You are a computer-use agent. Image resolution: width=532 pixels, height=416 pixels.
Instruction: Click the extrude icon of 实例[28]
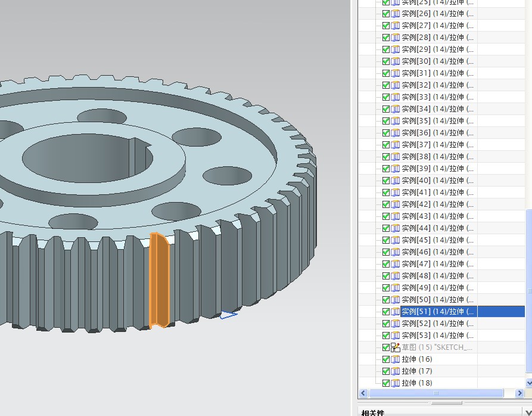tap(395, 38)
